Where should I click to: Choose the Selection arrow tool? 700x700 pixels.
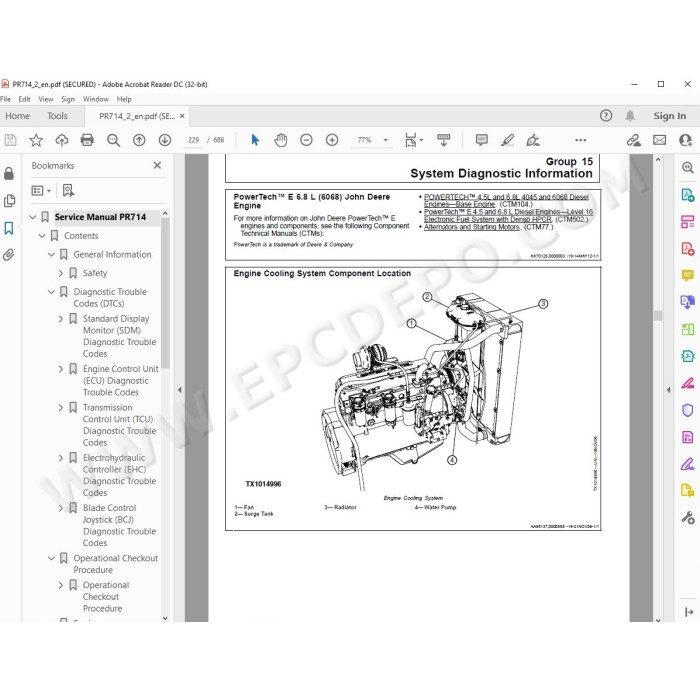pos(255,140)
